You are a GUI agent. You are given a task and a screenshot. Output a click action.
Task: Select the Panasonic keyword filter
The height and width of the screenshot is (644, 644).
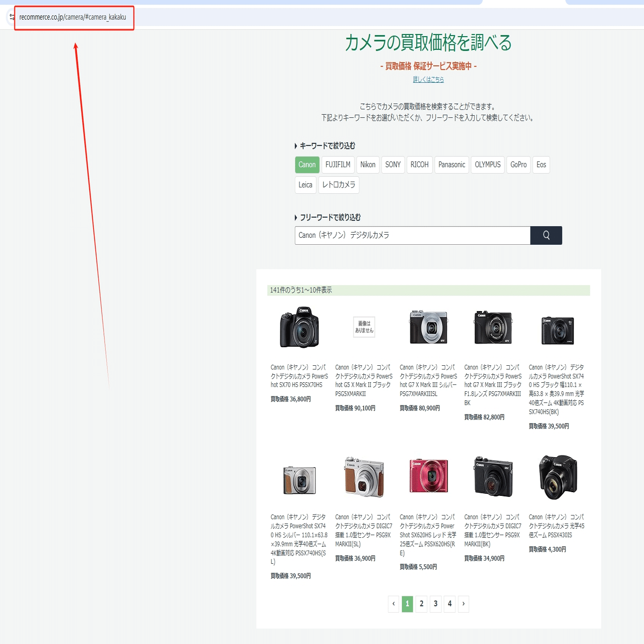click(x=452, y=165)
